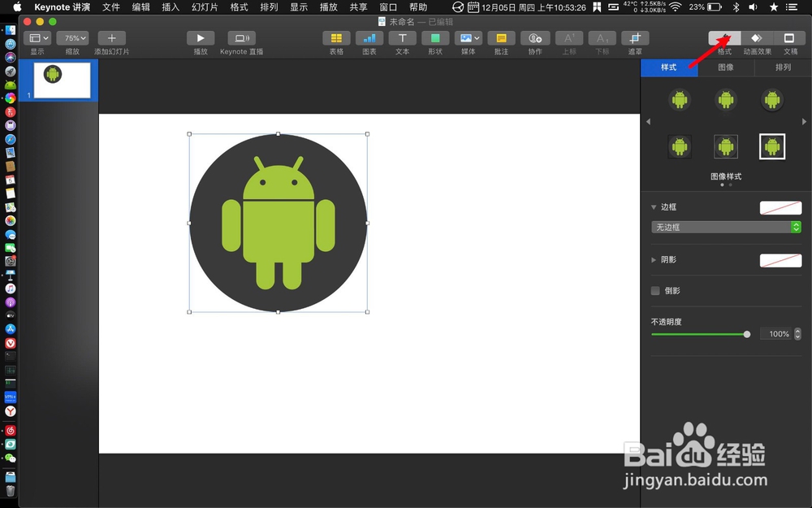Apply subscript with the 下标 button

click(603, 38)
